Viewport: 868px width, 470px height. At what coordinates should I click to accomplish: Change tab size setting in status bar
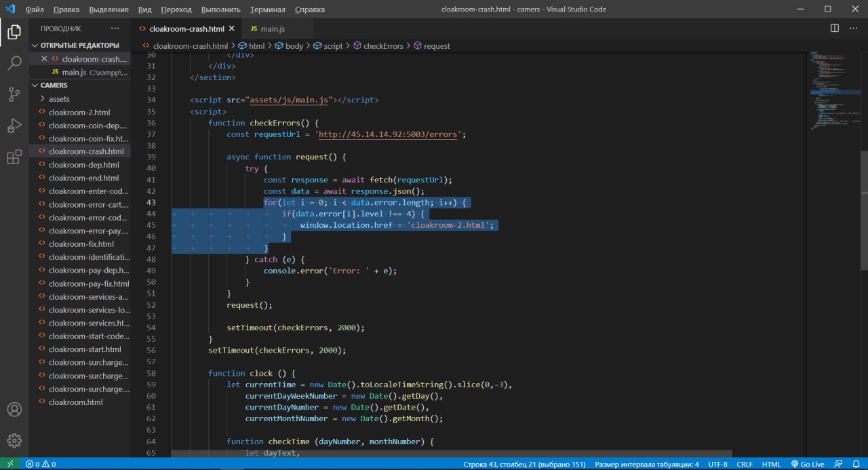646,464
